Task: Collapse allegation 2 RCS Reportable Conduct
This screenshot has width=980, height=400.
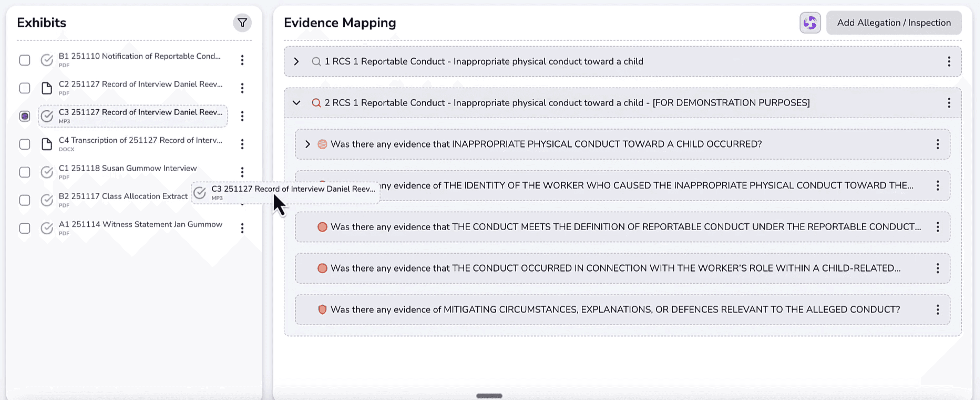Action: [x=296, y=103]
